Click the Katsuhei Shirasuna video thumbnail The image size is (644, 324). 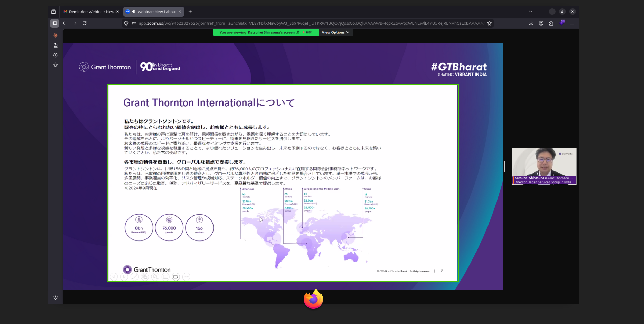[544, 166]
